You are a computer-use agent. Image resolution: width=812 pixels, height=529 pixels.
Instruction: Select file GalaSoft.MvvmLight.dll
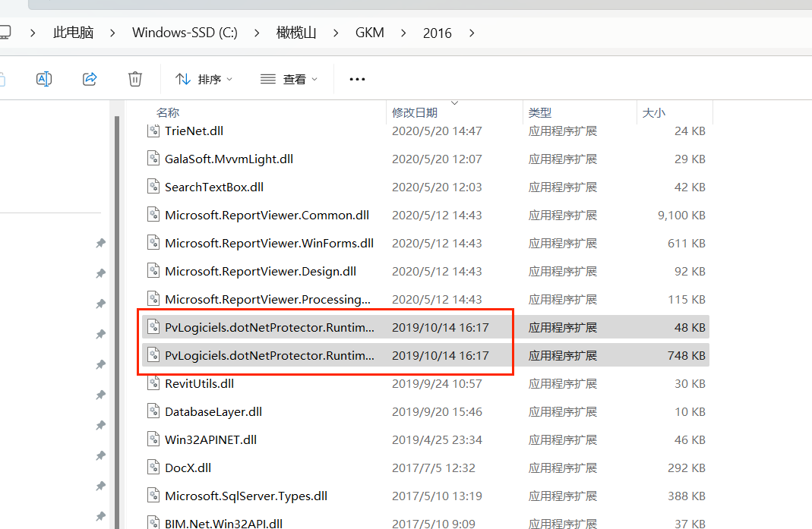425,159
